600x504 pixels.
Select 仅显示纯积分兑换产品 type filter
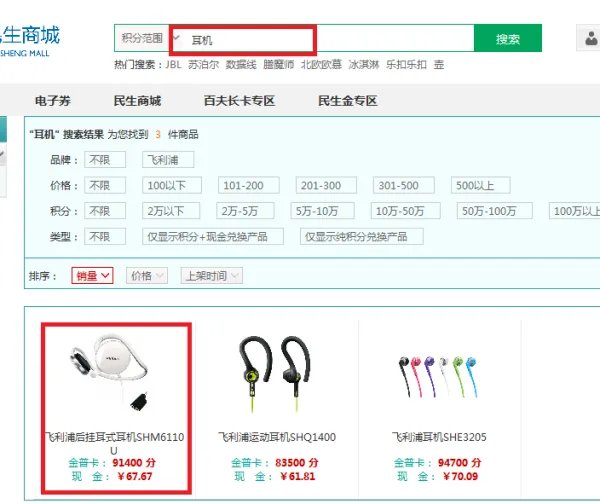click(x=362, y=237)
